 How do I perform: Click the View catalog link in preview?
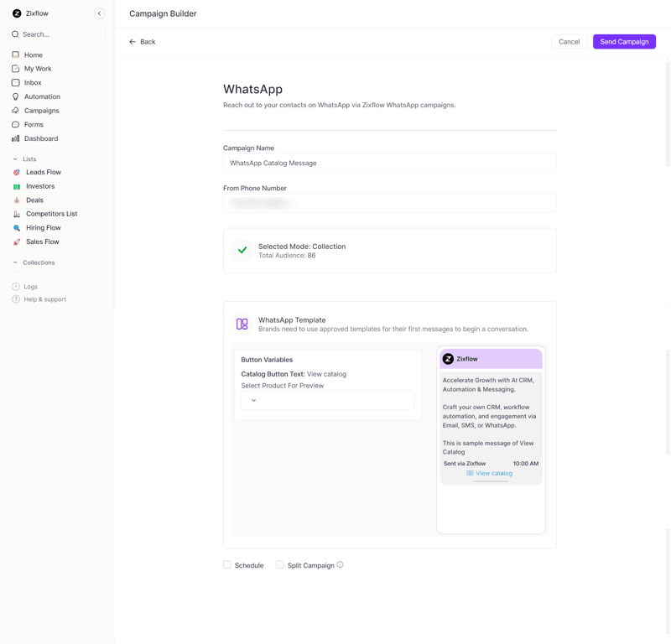[492, 473]
